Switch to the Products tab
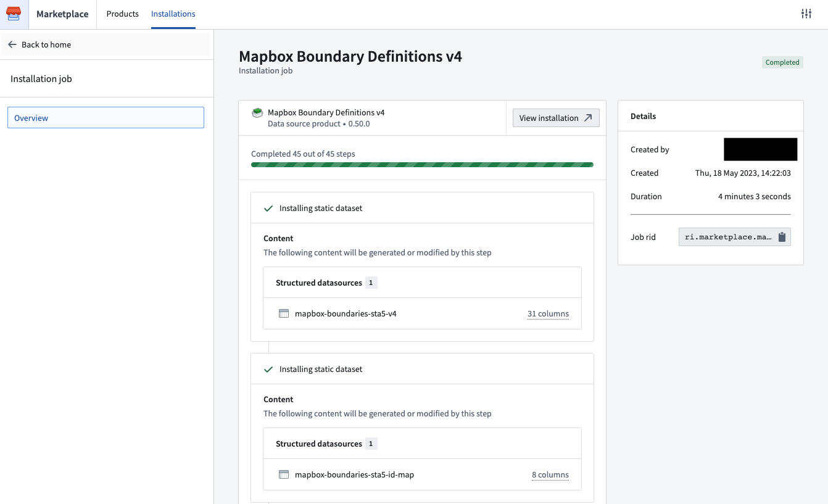Image resolution: width=828 pixels, height=504 pixels. pos(122,14)
